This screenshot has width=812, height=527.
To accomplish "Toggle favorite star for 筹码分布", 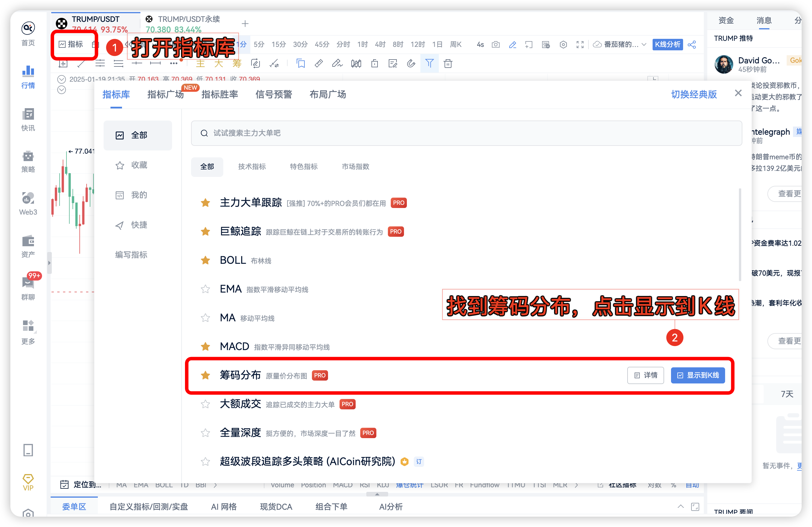I will (x=205, y=375).
